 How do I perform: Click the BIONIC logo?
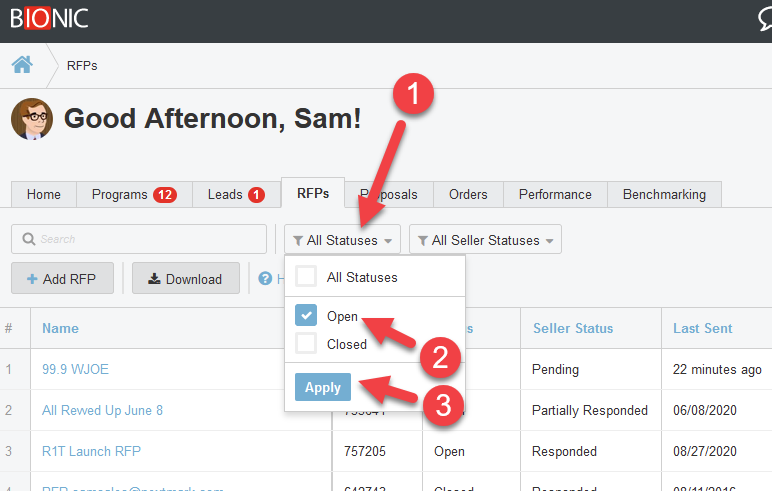48,18
